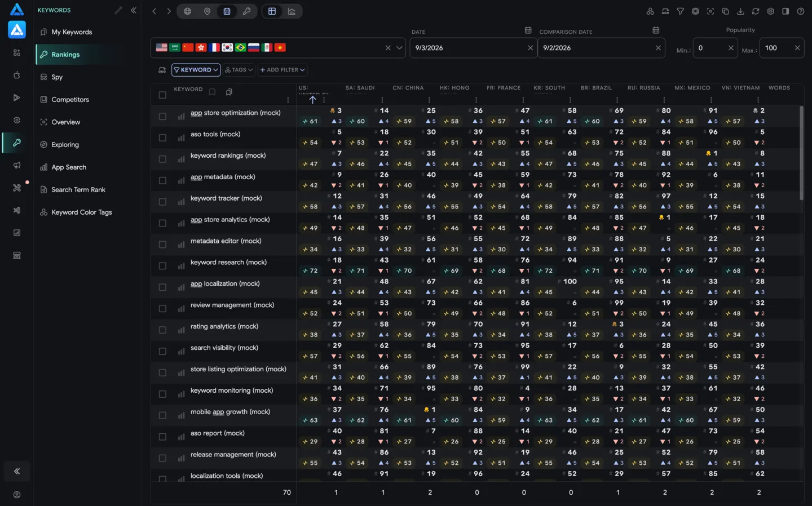Viewport: 812px width, 506px height.
Task: Open the CN: China column options menu
Action: pyautogui.click(x=429, y=100)
